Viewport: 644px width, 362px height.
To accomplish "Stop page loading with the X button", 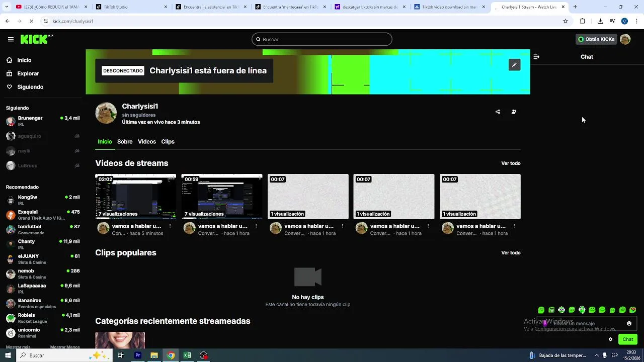I will click(x=31, y=21).
